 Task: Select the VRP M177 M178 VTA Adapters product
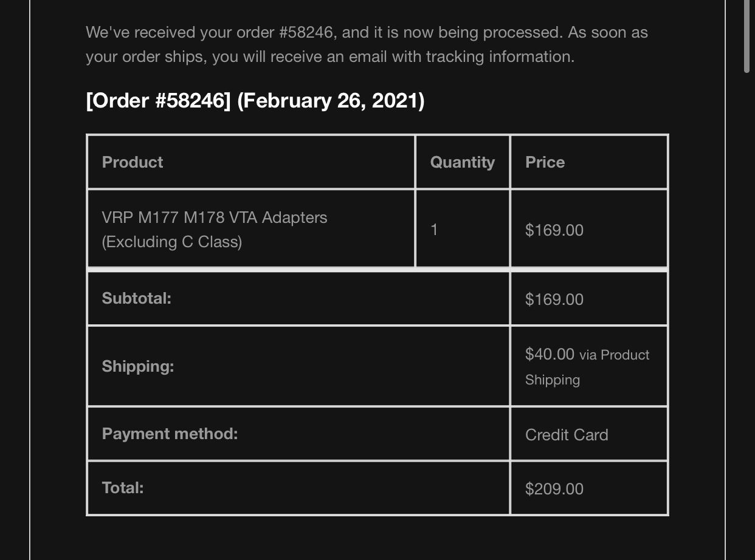pyautogui.click(x=215, y=230)
